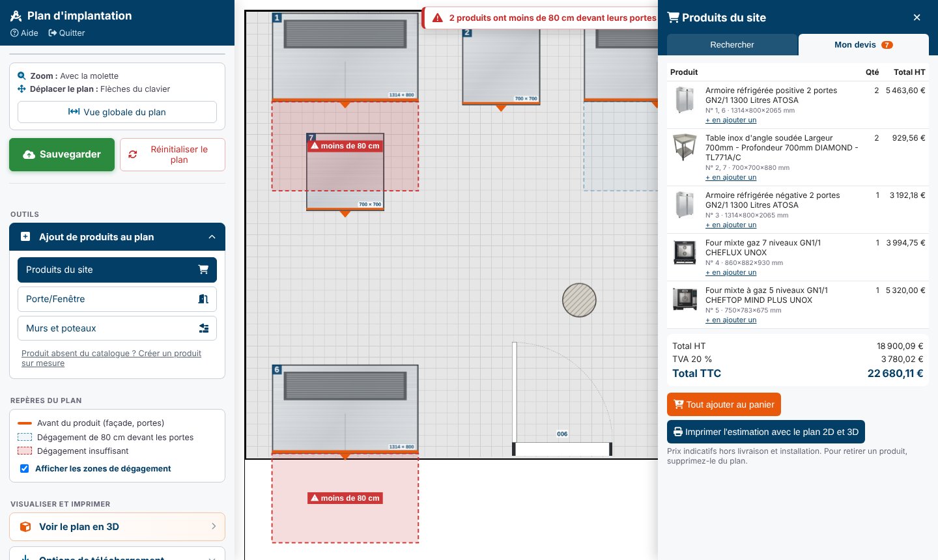Image resolution: width=938 pixels, height=560 pixels.
Task: Click the shopping cart icon in Produits du site button
Action: pos(203,270)
